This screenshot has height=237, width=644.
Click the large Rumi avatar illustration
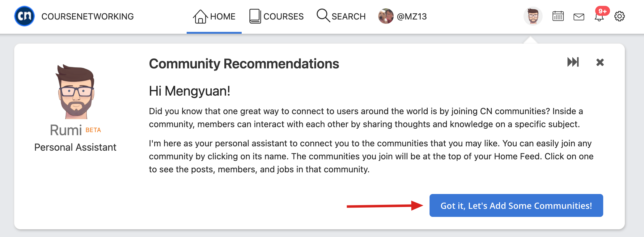(x=75, y=92)
